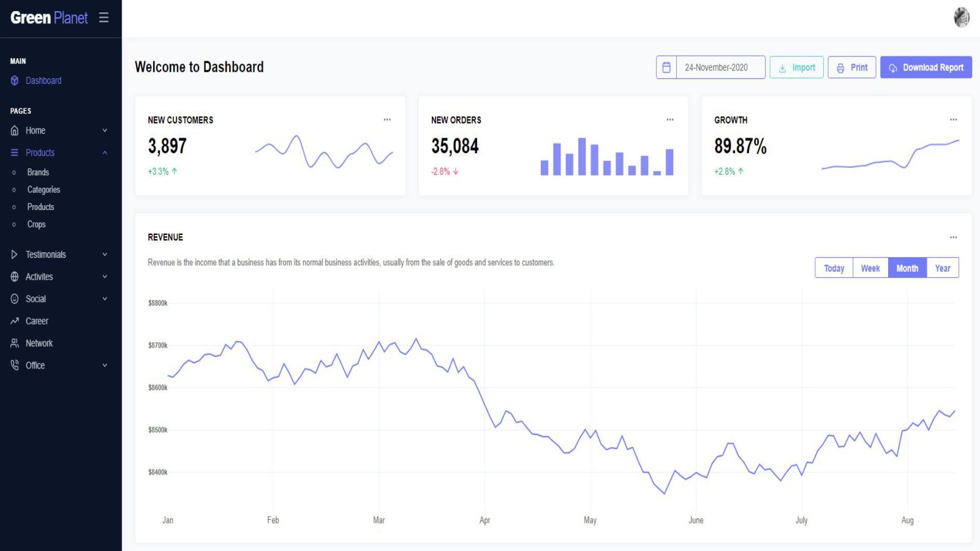
Task: Open Revenue panel options ellipsis
Action: tap(953, 238)
